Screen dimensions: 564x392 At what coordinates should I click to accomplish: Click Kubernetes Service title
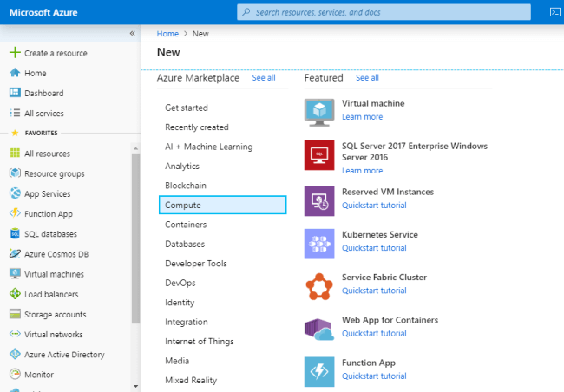point(380,235)
